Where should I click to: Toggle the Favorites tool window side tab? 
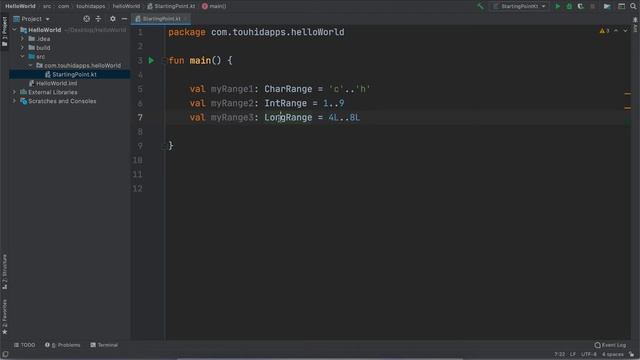pyautogui.click(x=4, y=317)
